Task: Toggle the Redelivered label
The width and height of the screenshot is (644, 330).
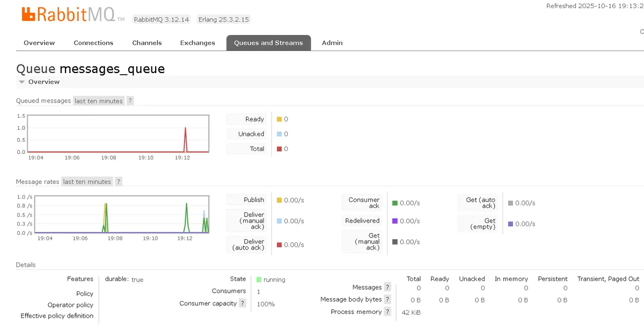Action: pos(362,220)
